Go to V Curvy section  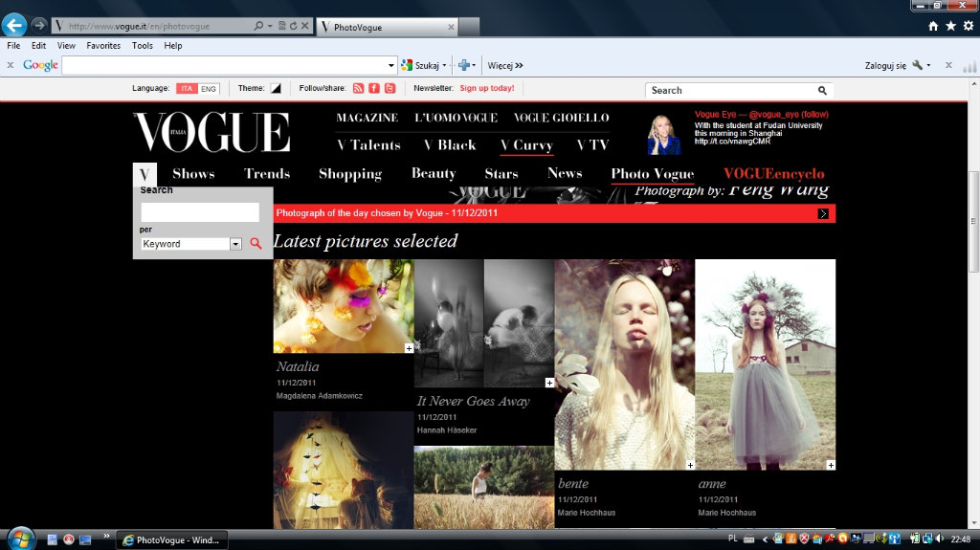(527, 145)
